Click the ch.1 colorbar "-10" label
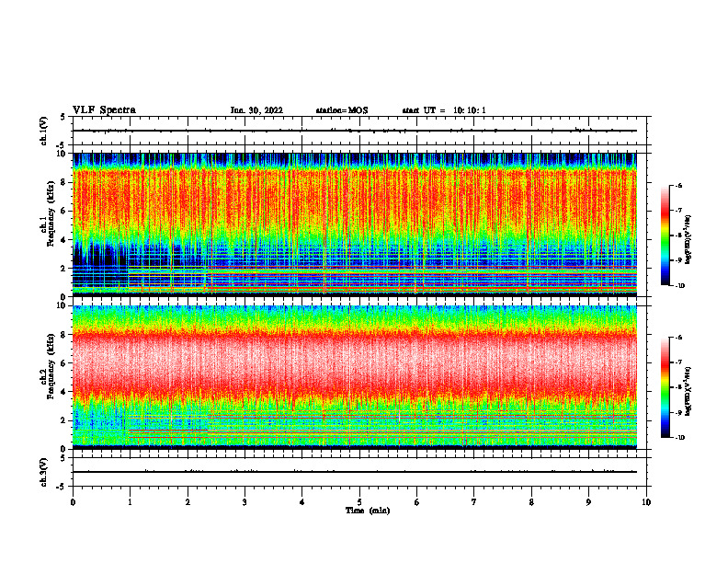Image resolution: width=728 pixels, height=563 pixels. click(680, 286)
